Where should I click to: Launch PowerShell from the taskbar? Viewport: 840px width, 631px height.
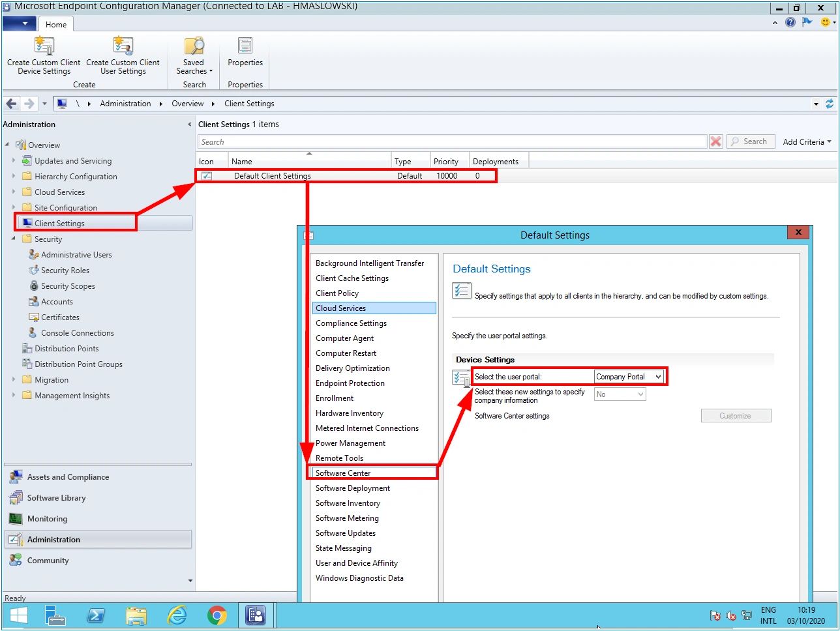click(97, 615)
